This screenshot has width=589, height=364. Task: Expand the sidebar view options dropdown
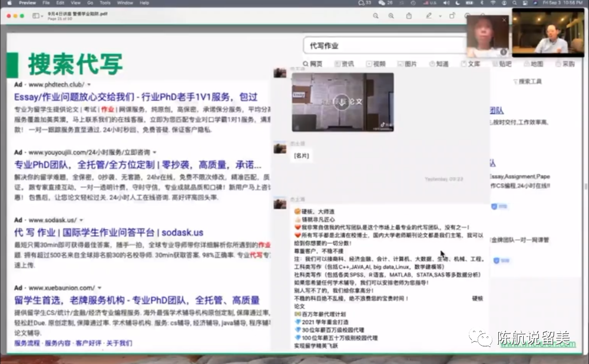(37, 15)
